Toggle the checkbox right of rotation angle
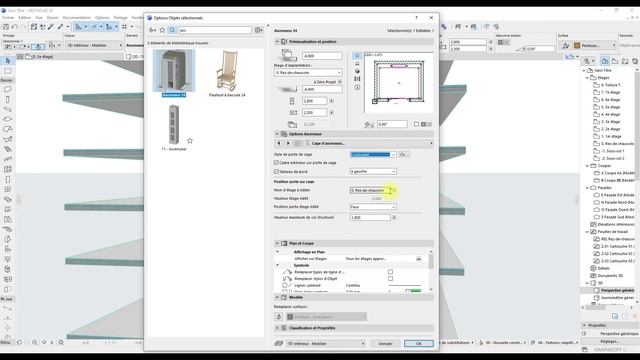Screen dimensions: 640x360 pos(416,124)
